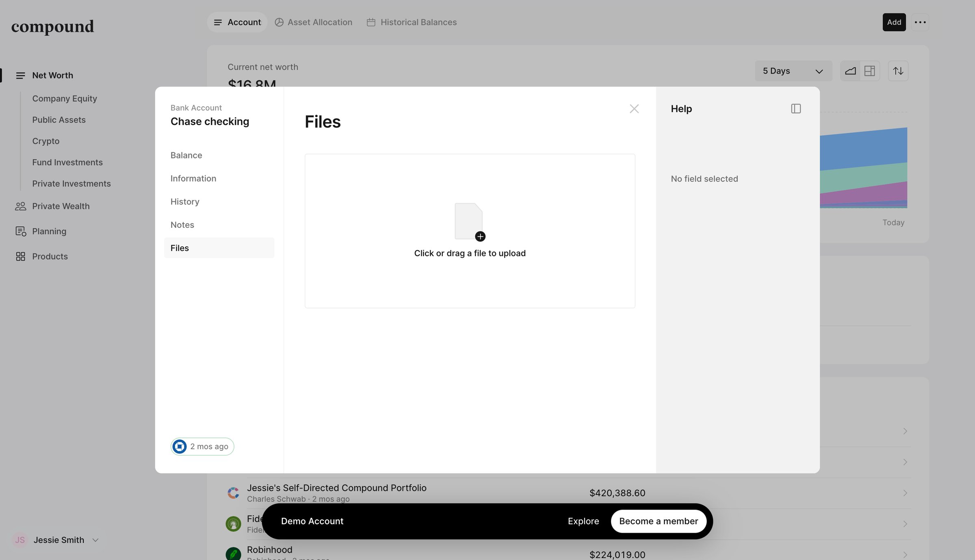Click the black Add button
This screenshot has height=560, width=975.
pyautogui.click(x=894, y=22)
